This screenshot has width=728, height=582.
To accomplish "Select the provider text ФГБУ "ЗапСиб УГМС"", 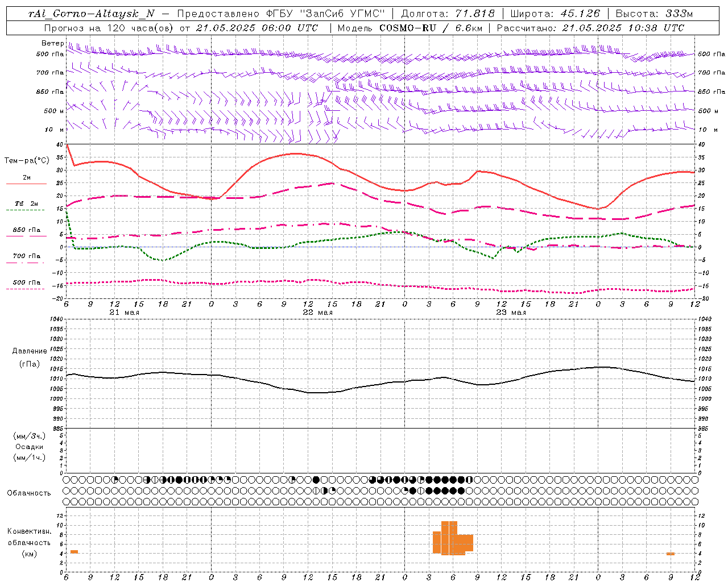I will pyautogui.click(x=326, y=14).
